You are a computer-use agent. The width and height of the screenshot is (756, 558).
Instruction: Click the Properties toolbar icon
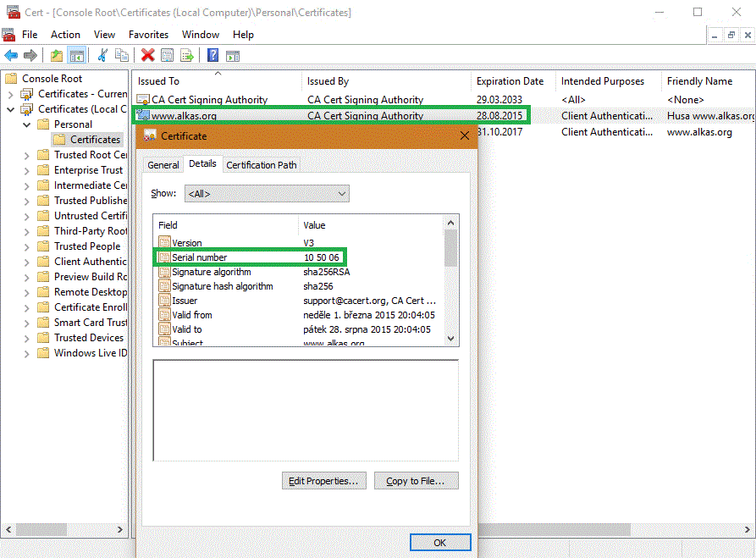[168, 55]
